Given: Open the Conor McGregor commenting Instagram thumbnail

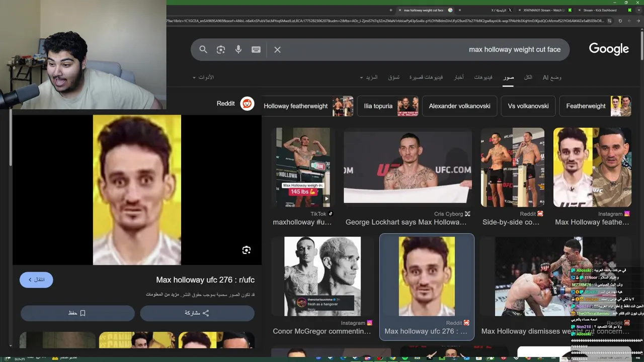Looking at the screenshot, I should (x=323, y=277).
